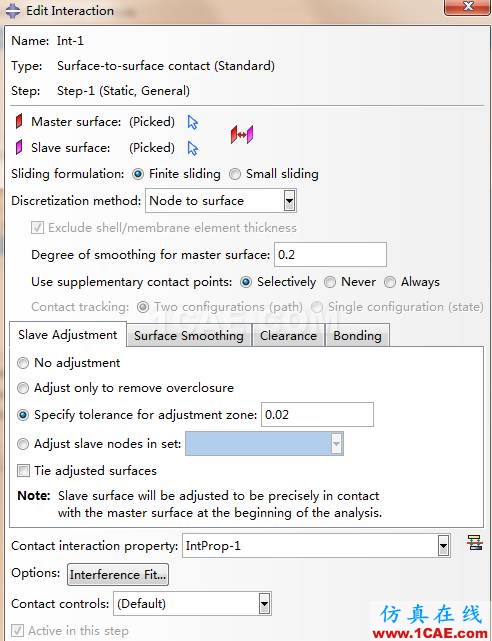Open the Contact controls dropdown
The height and width of the screenshot is (641, 492).
[265, 603]
